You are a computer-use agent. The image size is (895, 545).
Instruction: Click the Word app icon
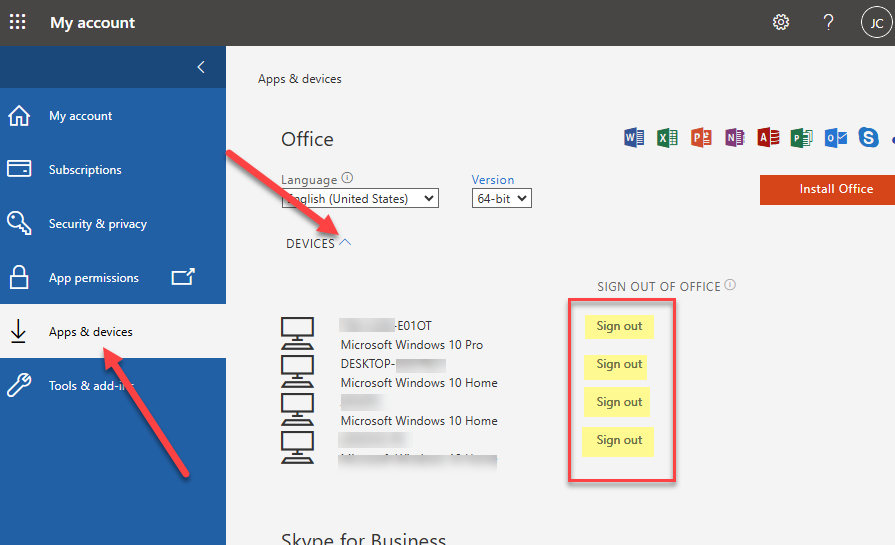tap(634, 138)
